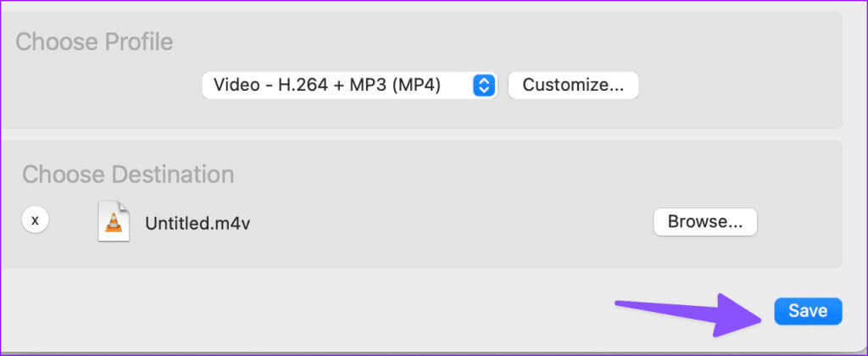The height and width of the screenshot is (356, 868).
Task: Click the down arrow of the profile chevron
Action: pyautogui.click(x=483, y=90)
